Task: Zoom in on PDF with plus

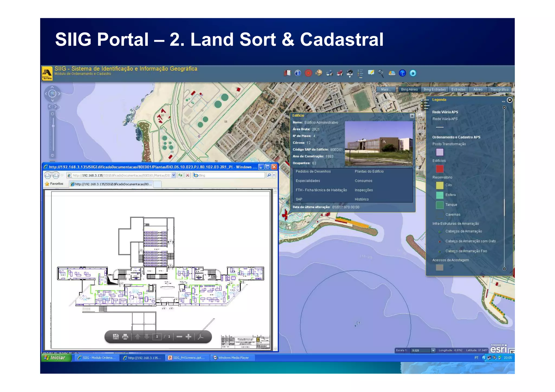Action: click(x=189, y=337)
